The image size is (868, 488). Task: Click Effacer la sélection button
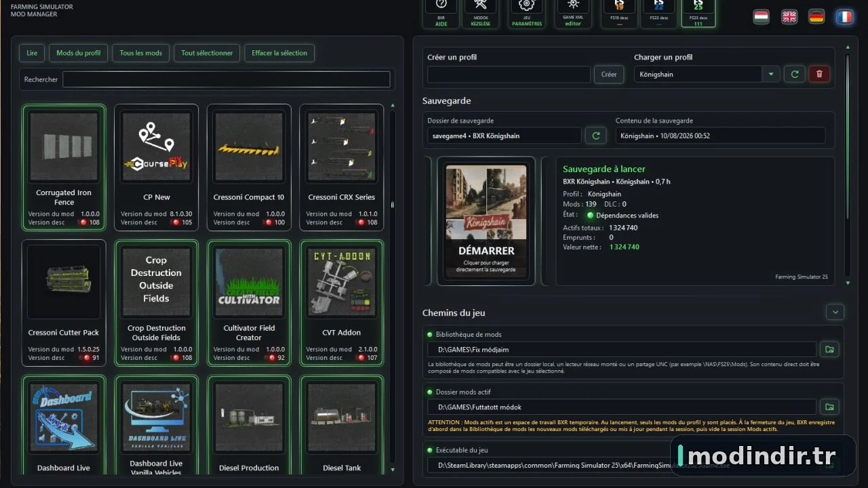[x=279, y=53]
